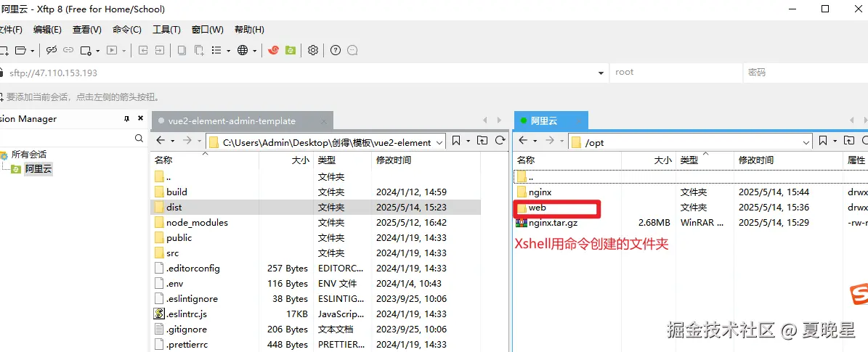Click the New terminal/session properties icon

(x=86, y=50)
